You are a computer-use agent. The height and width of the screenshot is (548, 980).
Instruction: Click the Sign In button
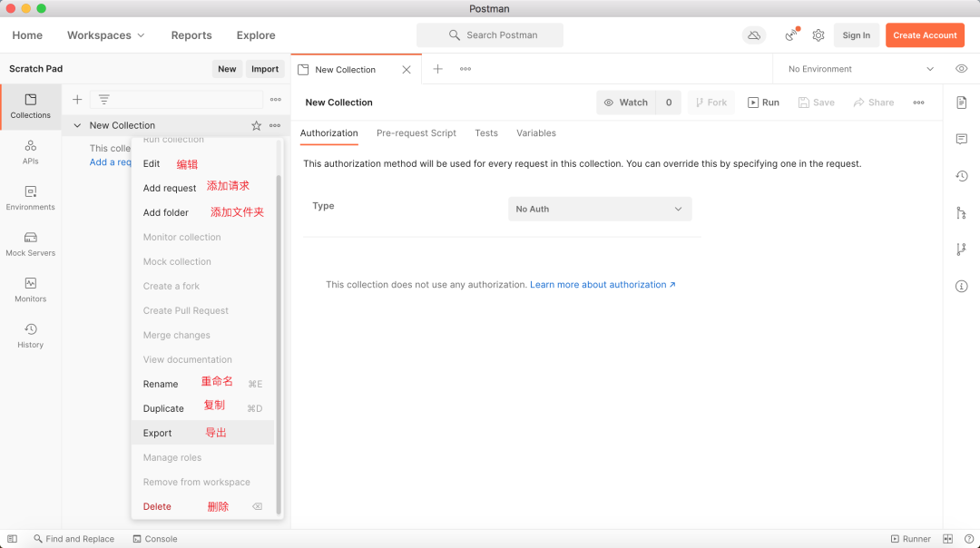click(x=857, y=35)
